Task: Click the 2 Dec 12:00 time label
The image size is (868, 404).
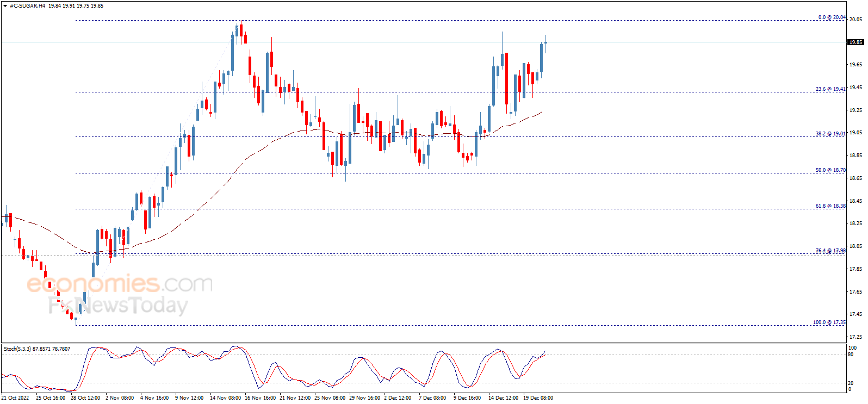Action: point(398,398)
